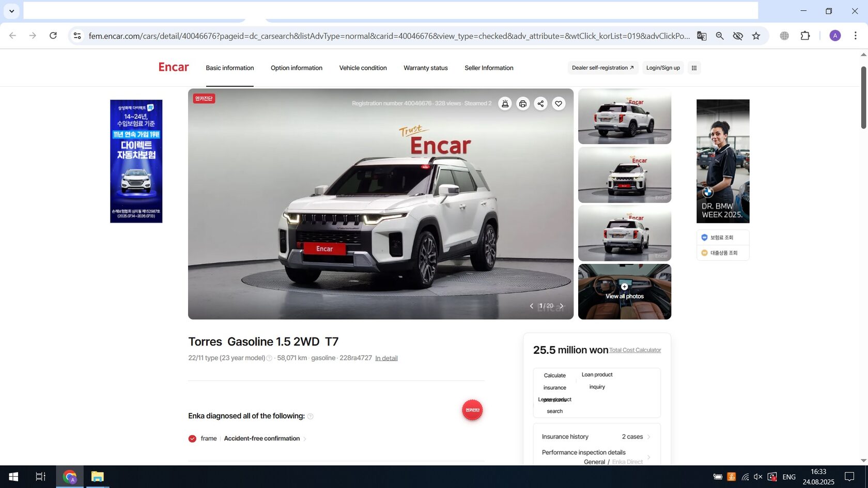This screenshot has width=868, height=488.
Task: Open the blue car insurance ad banner
Action: (x=136, y=161)
